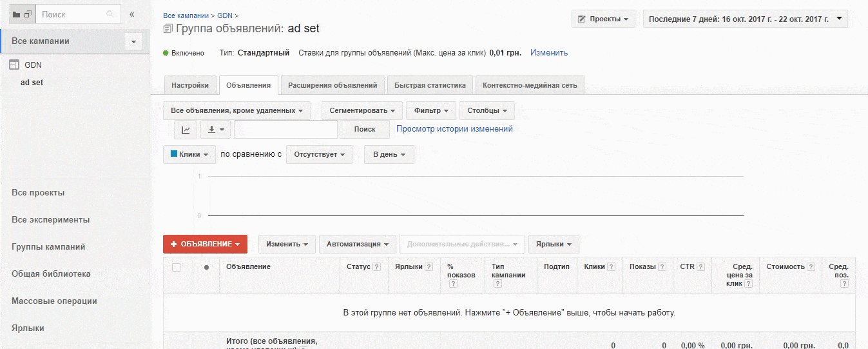Click the blue Клики color swatch

pyautogui.click(x=174, y=154)
